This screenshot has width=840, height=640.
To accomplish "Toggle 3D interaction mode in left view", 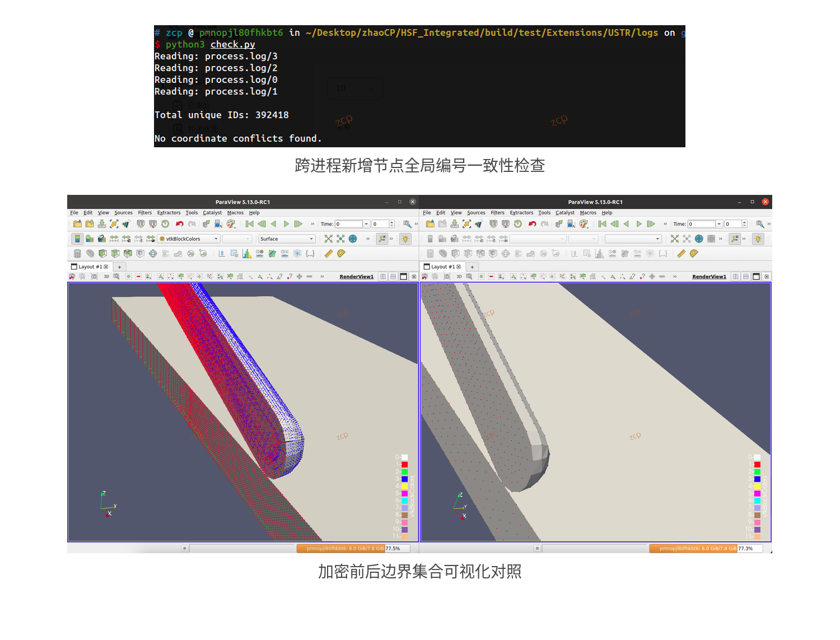I will 106,277.
